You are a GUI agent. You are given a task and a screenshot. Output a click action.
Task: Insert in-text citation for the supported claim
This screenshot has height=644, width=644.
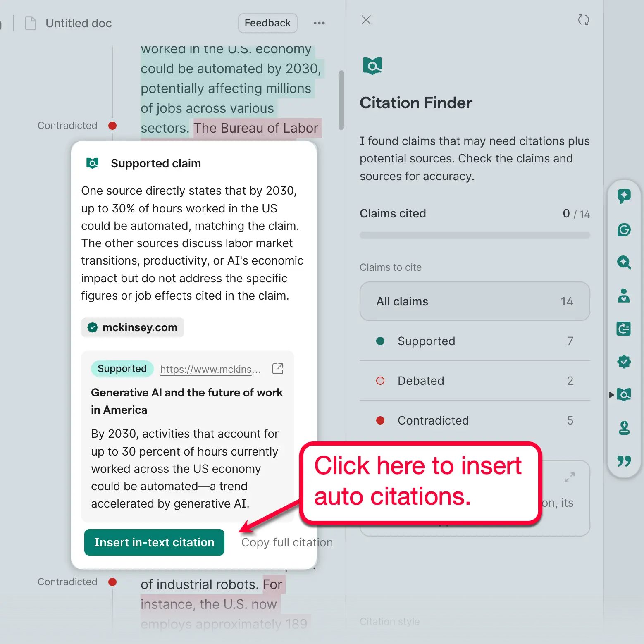[x=154, y=542]
